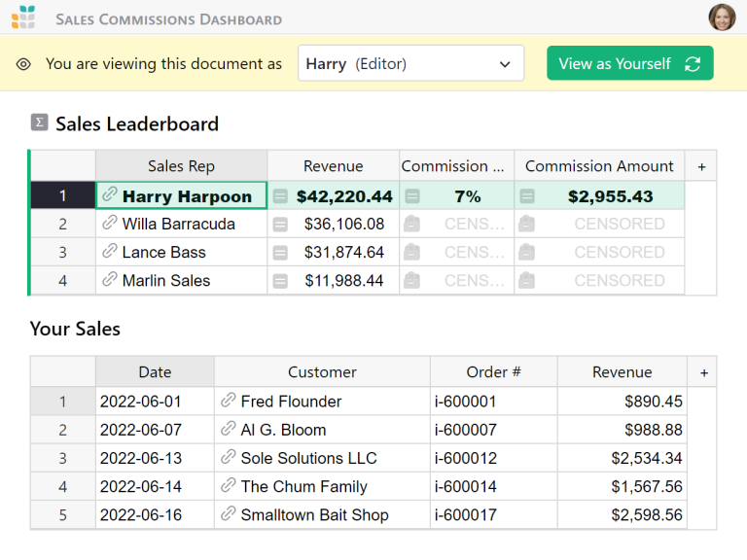Click link icon beside Fred Flounder
The image size is (747, 560).
229,401
